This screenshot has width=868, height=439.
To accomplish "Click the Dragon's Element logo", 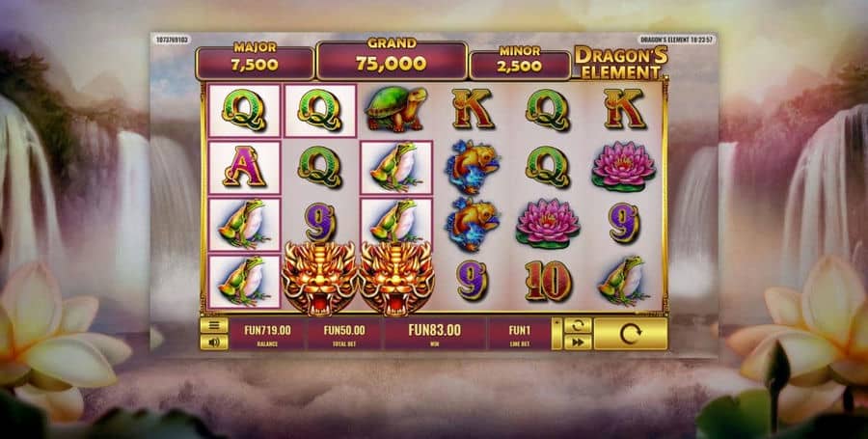I will (x=620, y=62).
